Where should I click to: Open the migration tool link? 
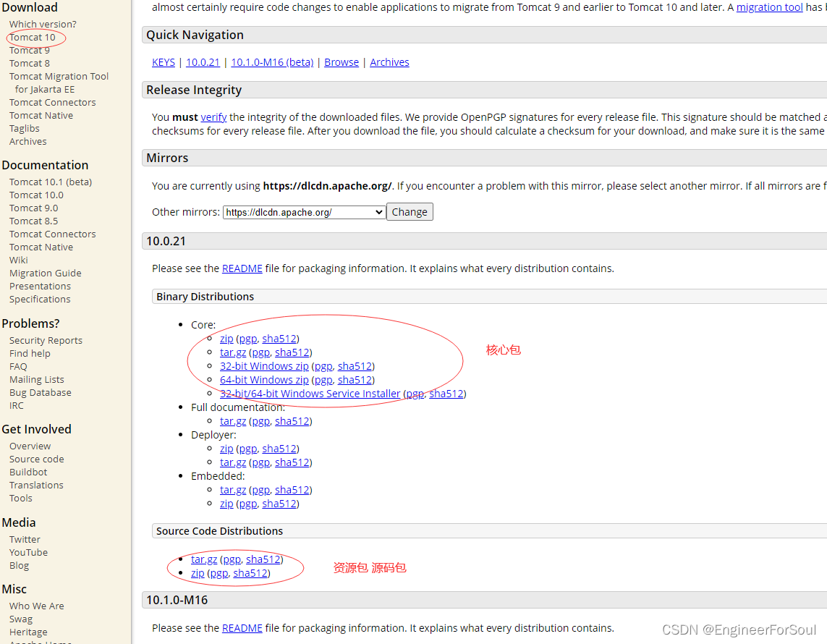(770, 7)
